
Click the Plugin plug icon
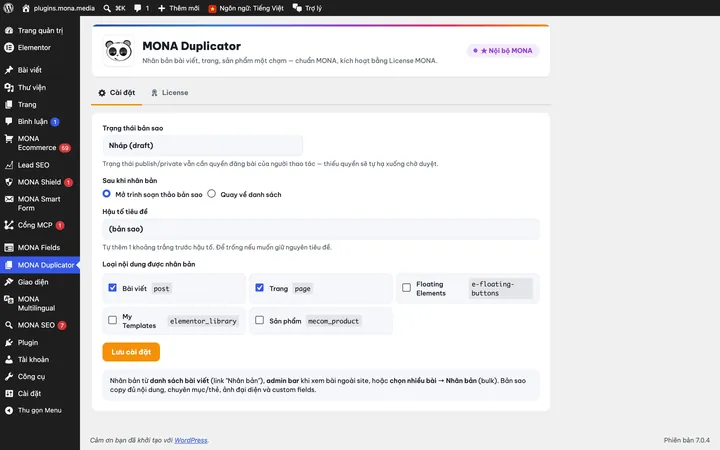coord(9,343)
